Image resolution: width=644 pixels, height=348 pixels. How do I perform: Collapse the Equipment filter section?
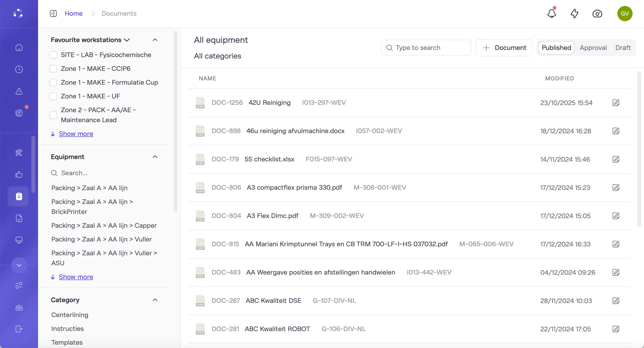click(x=155, y=157)
